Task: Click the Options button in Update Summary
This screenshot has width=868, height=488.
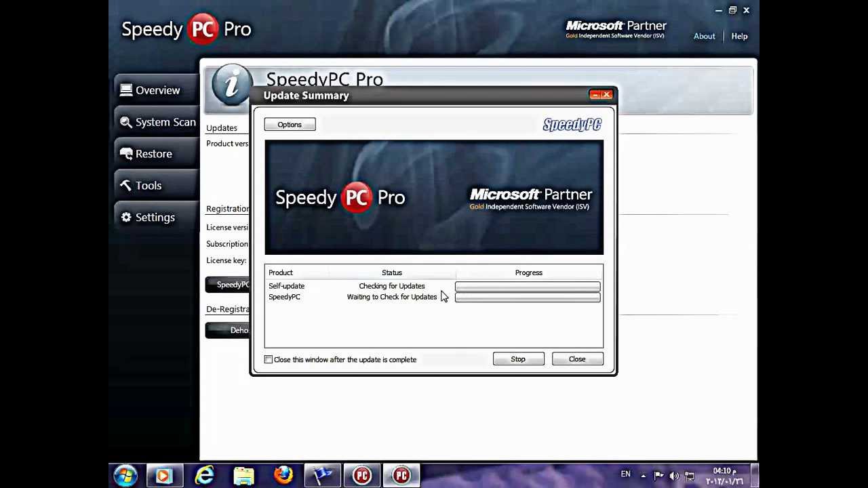Action: tap(290, 125)
